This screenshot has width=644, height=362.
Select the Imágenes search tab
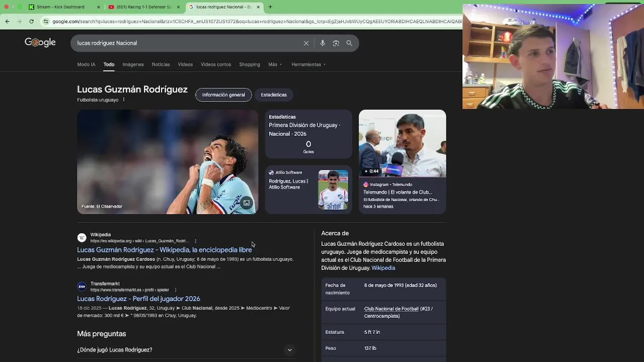pos(133,64)
